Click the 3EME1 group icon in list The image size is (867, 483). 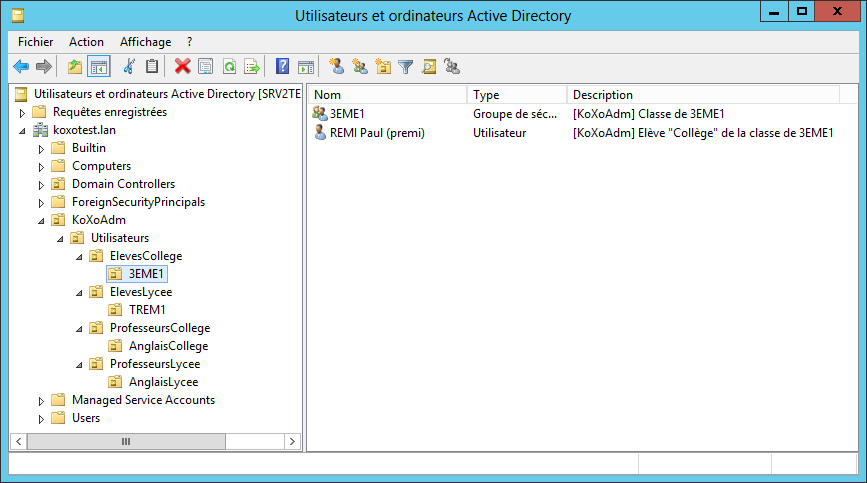coord(320,113)
